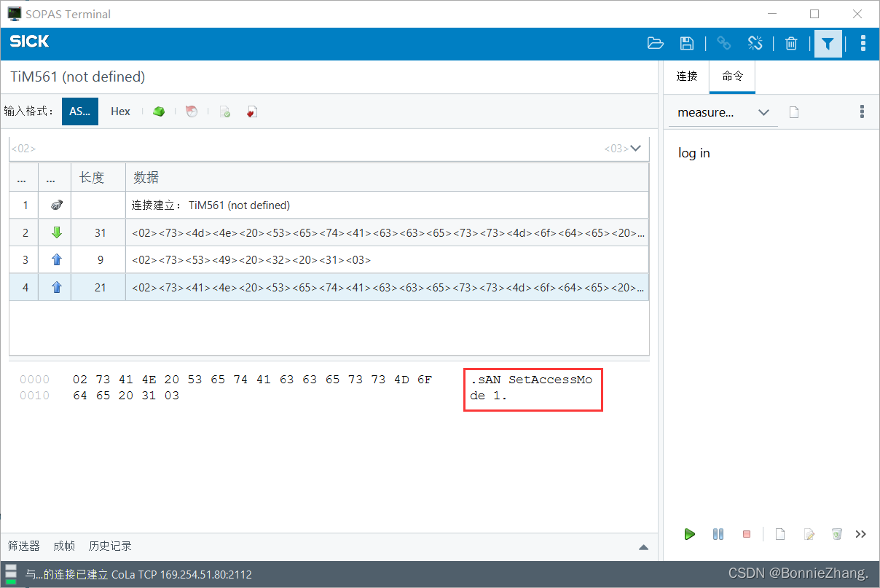Viewport: 880px width, 588px height.
Task: Click the green connection status indicator icon
Action: pyautogui.click(x=11, y=574)
